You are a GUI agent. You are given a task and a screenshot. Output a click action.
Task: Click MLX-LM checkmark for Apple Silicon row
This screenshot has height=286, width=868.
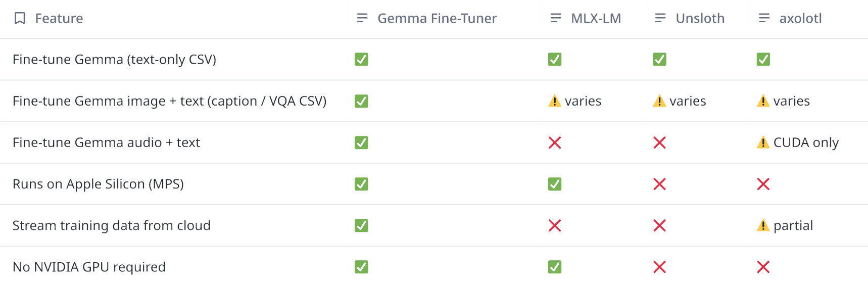tap(555, 184)
